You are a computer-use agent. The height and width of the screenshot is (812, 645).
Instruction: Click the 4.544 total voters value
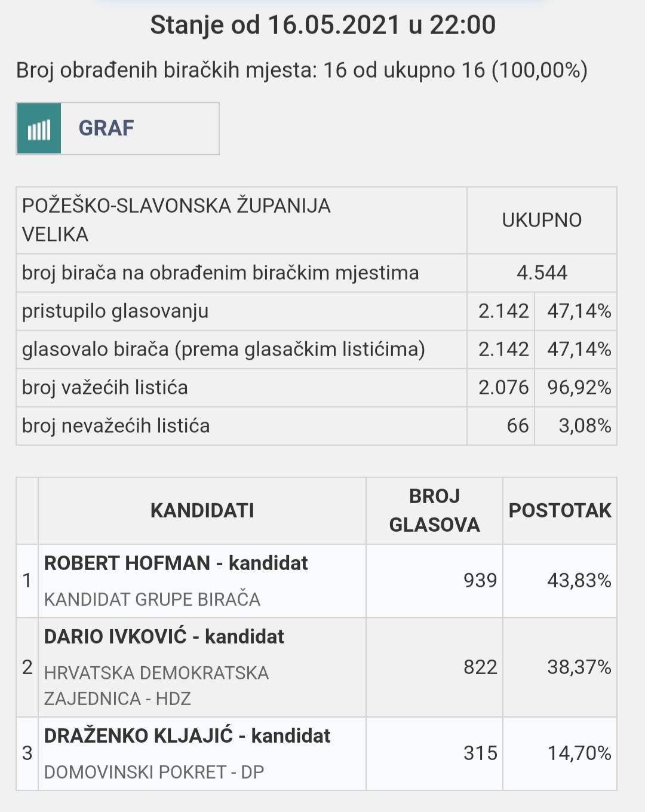[542, 273]
